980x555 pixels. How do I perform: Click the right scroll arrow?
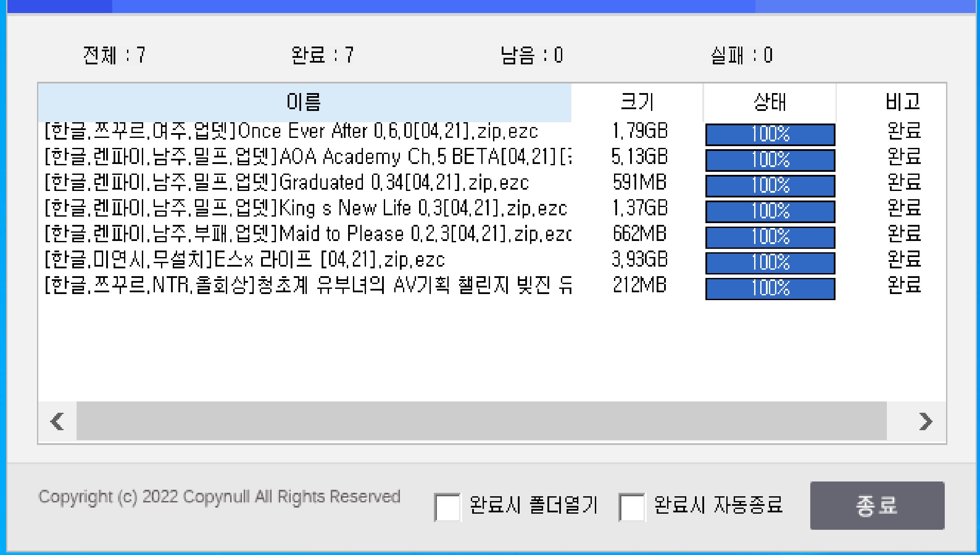pyautogui.click(x=925, y=421)
